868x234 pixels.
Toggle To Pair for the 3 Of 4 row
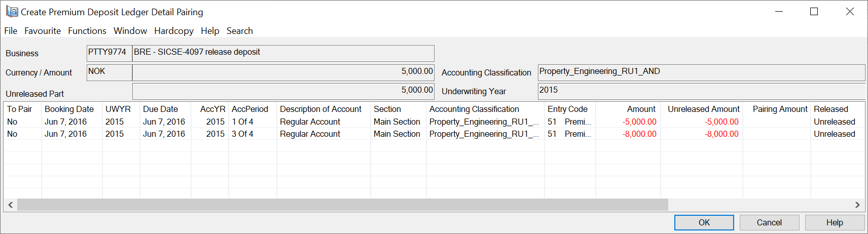[x=13, y=134]
